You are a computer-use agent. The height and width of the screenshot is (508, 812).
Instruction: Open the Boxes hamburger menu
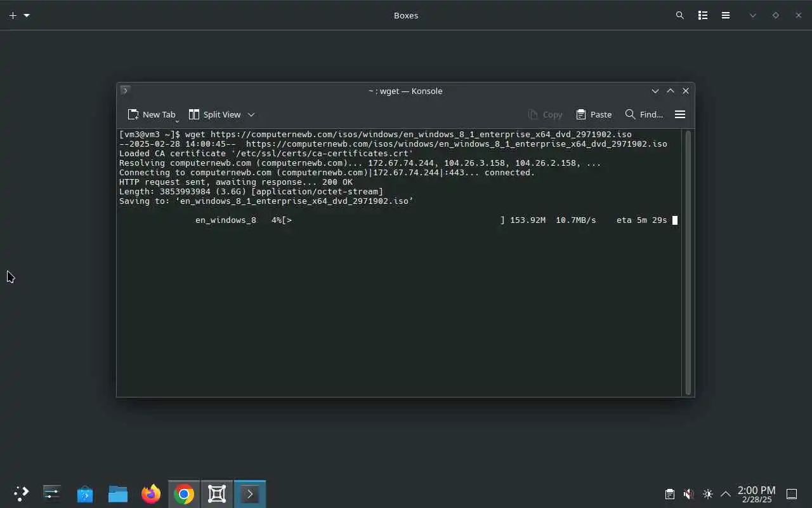[726, 15]
